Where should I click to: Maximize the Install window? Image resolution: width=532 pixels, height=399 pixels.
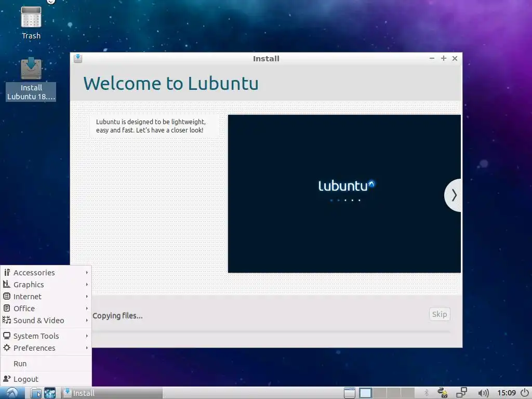coord(444,58)
